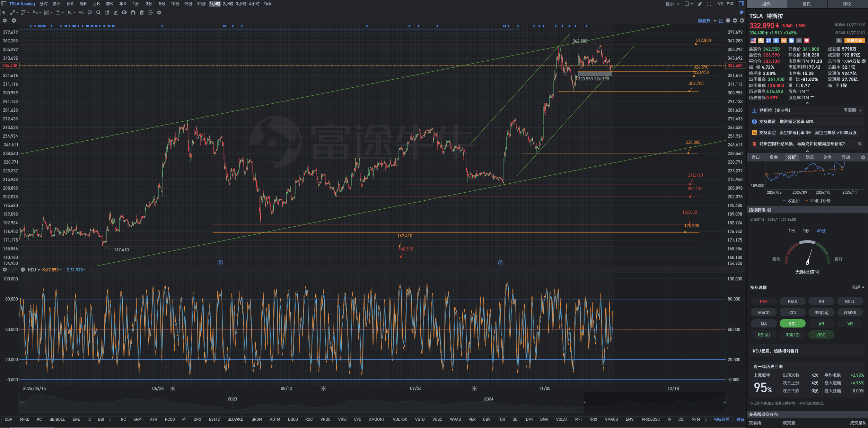Image resolution: width=868 pixels, height=428 pixels.
Task: Open the 评论 comments tab
Action: click(x=847, y=4)
